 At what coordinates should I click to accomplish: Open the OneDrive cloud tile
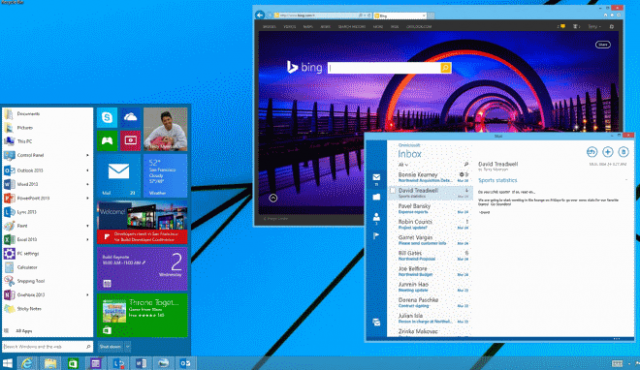(x=130, y=117)
